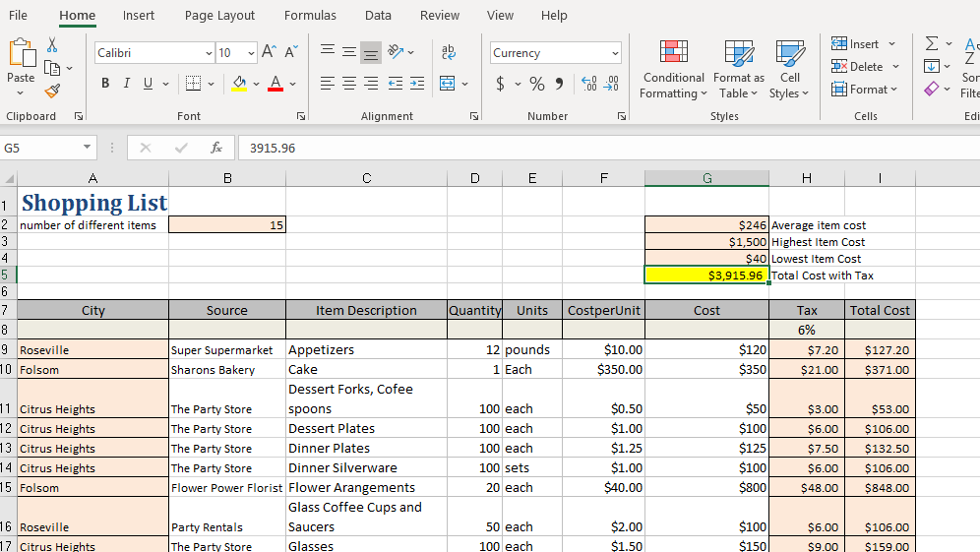Image resolution: width=980 pixels, height=552 pixels.
Task: Expand the Font Color arrow
Action: 292,84
